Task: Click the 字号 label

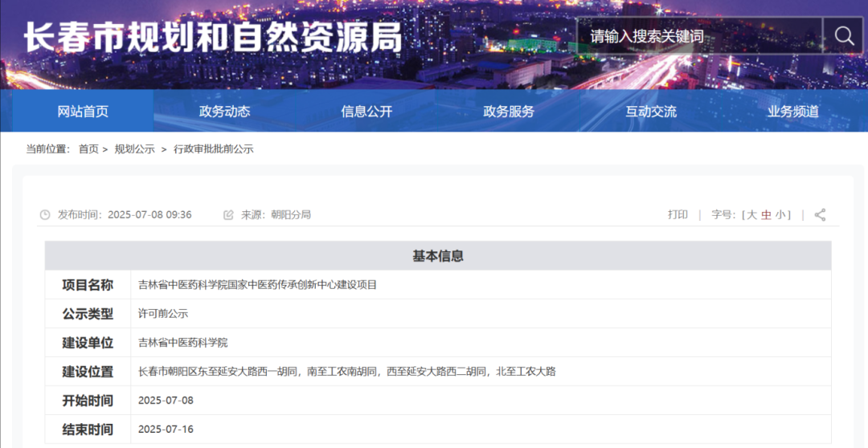Action: coord(722,214)
